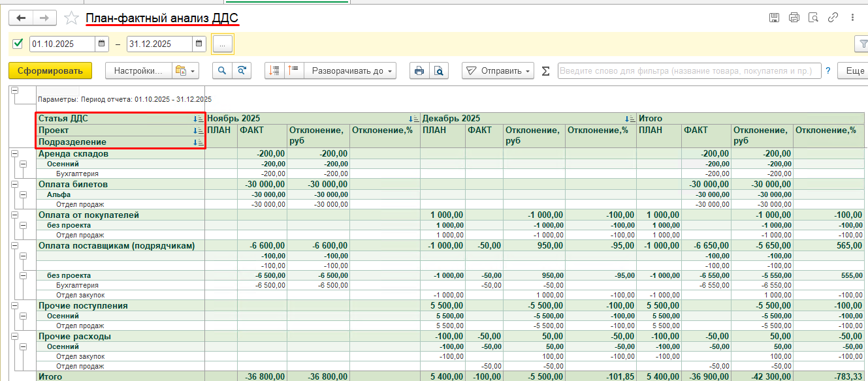
Task: Click the 565,00 deviation percent cell
Action: [x=830, y=245]
